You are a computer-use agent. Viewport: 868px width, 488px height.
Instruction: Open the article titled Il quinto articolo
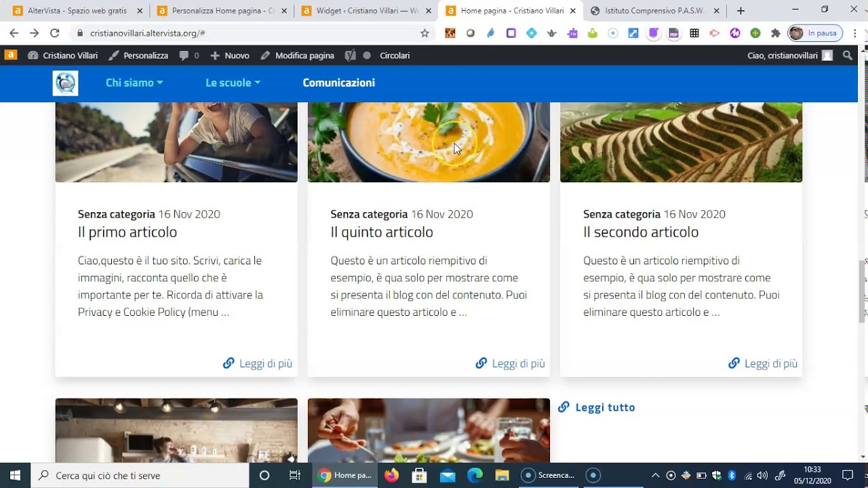[382, 232]
